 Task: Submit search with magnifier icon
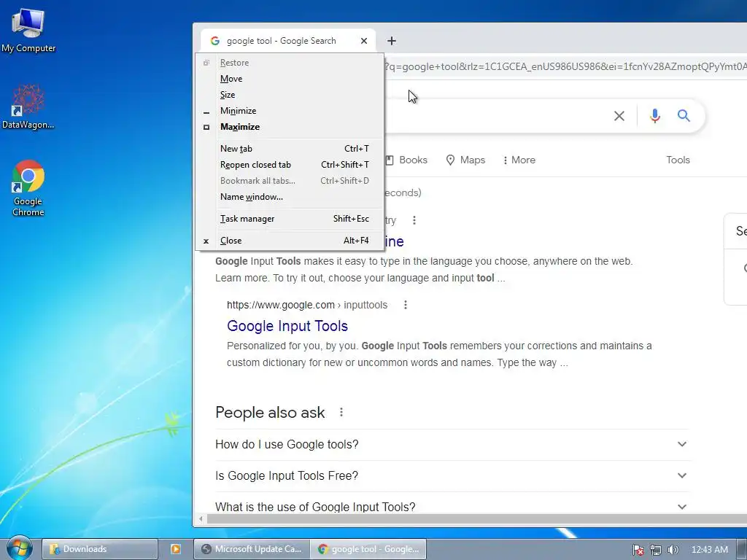click(684, 116)
